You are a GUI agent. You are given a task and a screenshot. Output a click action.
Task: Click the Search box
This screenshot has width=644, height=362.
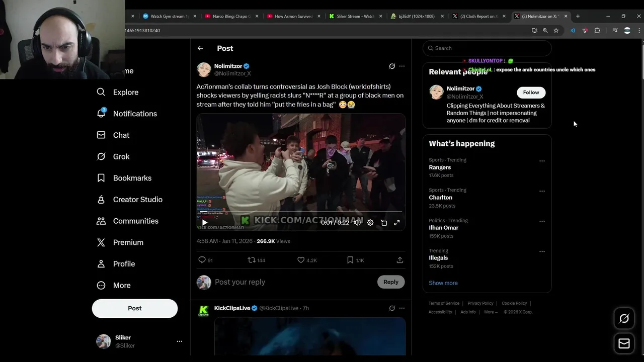487,48
